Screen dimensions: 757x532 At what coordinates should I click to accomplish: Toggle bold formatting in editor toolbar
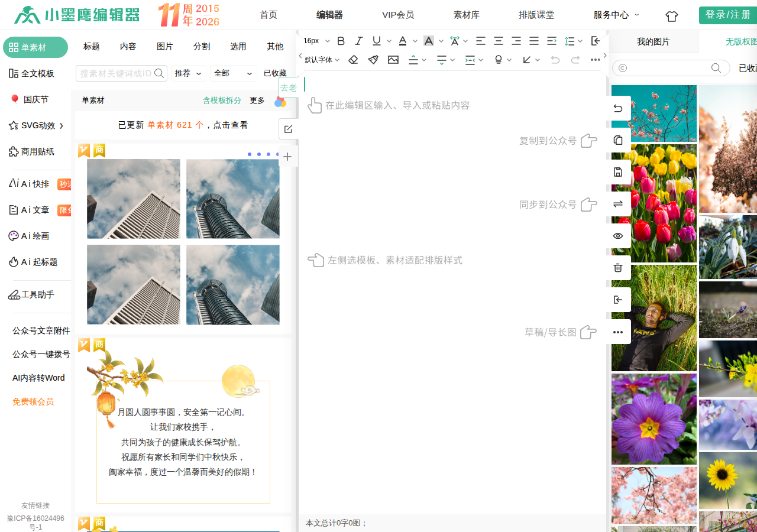tap(341, 41)
